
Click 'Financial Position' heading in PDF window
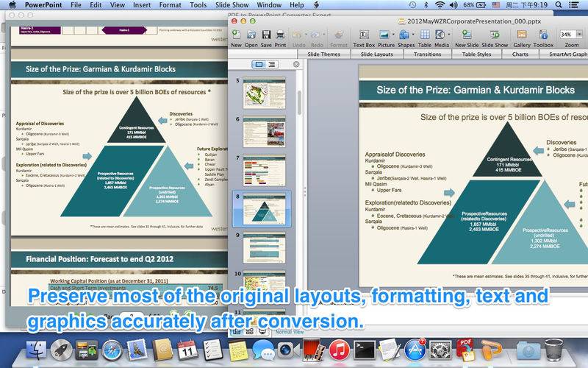99,259
